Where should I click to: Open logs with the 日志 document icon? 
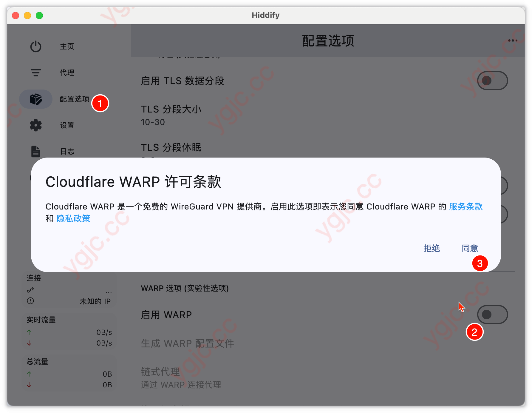tap(35, 151)
